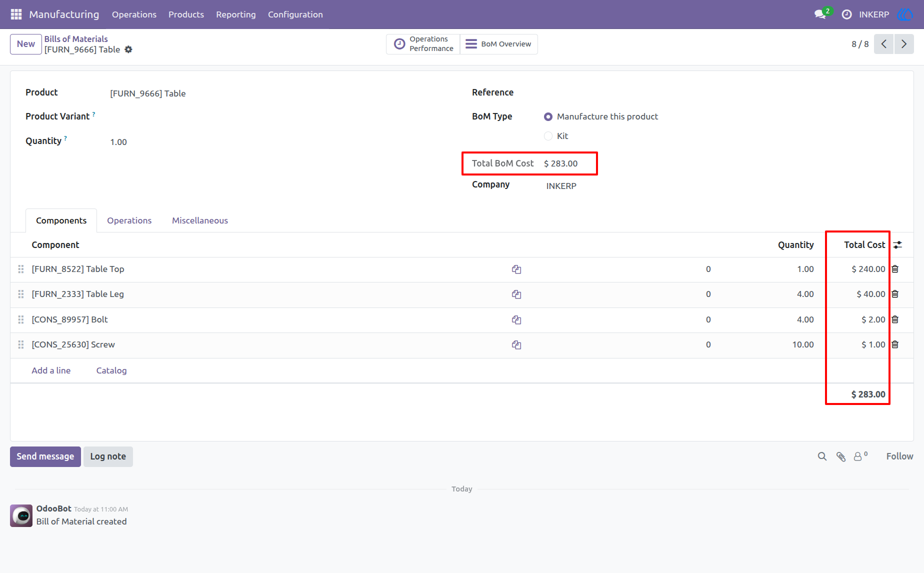The image size is (924, 573).
Task: Click the gear icon next to Table
Action: pyautogui.click(x=128, y=49)
